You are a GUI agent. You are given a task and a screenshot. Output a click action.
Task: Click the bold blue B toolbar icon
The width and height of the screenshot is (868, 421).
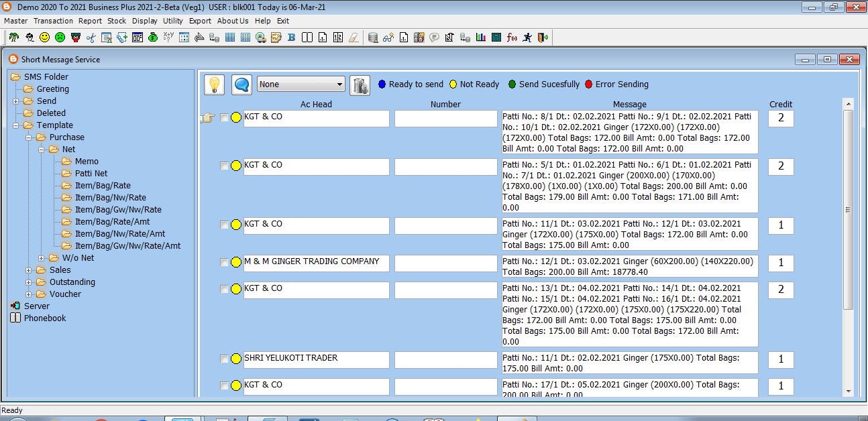pos(291,38)
